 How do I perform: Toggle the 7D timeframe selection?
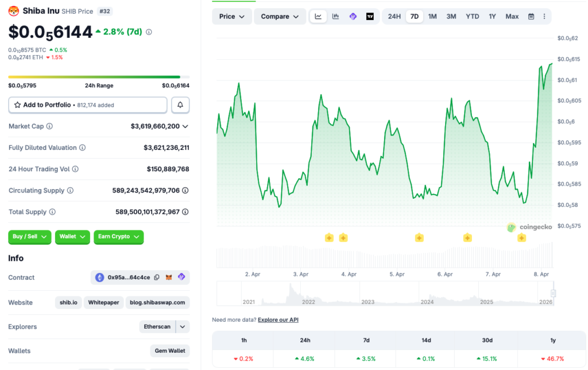414,16
